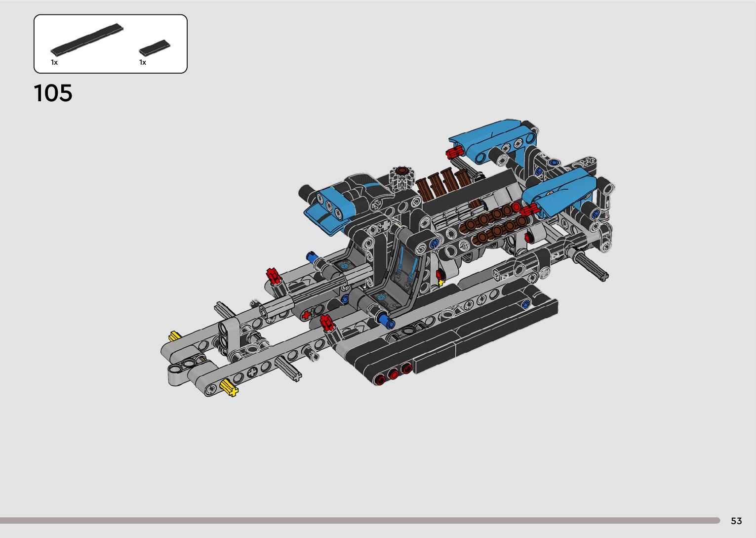Click the blue pin on the black base right end
This screenshot has height=538, width=756.
526,304
